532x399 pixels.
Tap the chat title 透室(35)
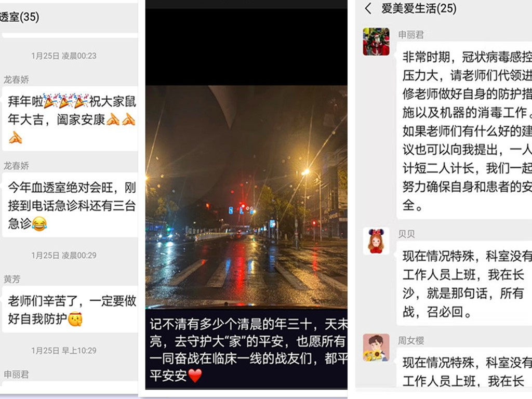point(19,17)
